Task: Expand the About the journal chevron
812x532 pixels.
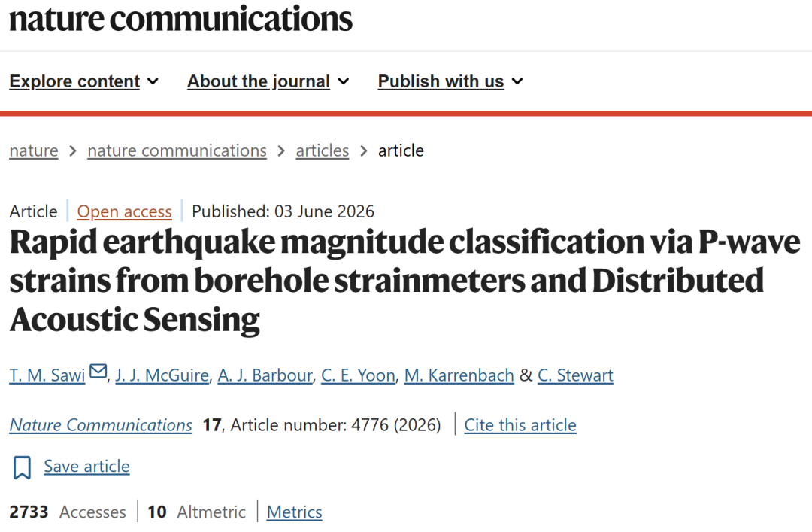Action: (x=344, y=81)
